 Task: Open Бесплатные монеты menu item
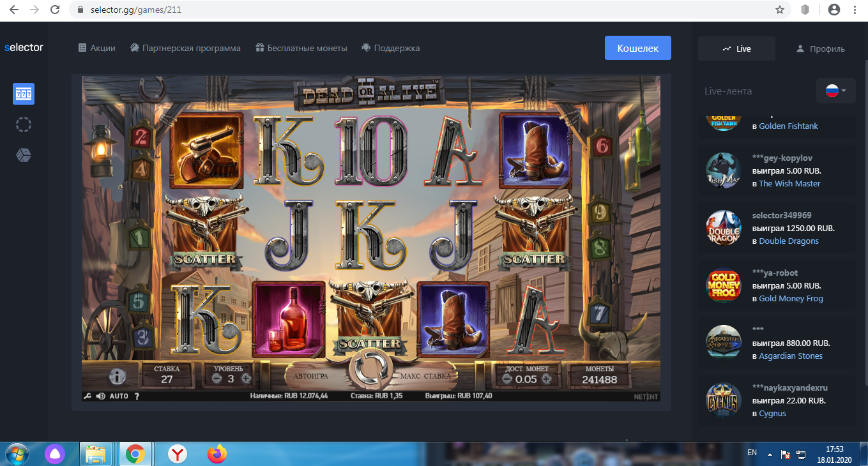pos(301,49)
